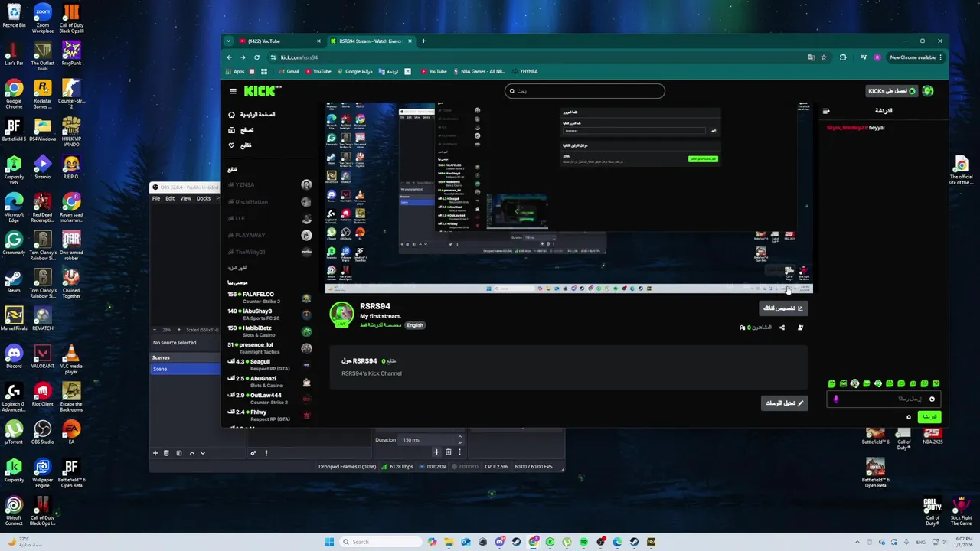Click the OBS transition Duration stepper
Screen dimensions: 980x551
coord(459,439)
